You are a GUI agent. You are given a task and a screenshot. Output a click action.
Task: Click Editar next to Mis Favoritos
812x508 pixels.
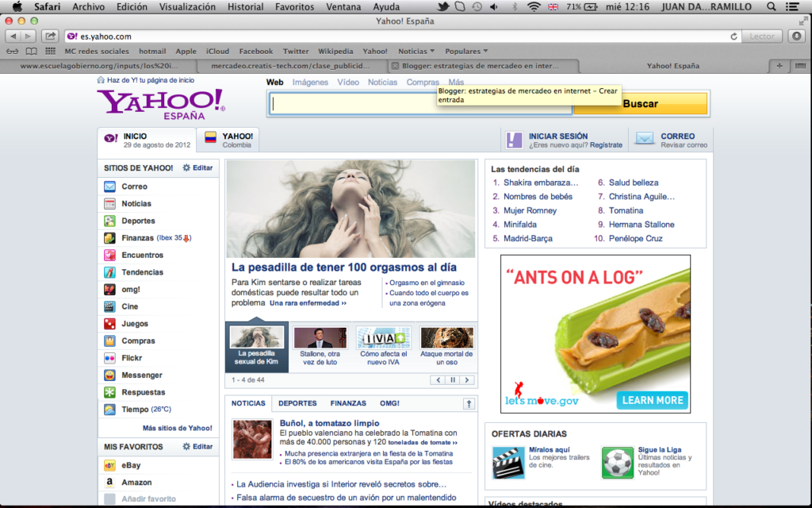[x=197, y=446]
